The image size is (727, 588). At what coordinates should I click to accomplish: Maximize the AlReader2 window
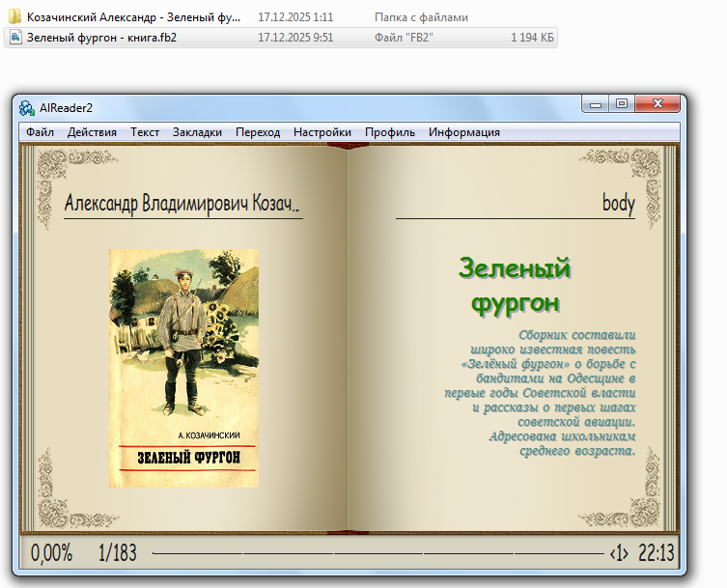coord(622,104)
